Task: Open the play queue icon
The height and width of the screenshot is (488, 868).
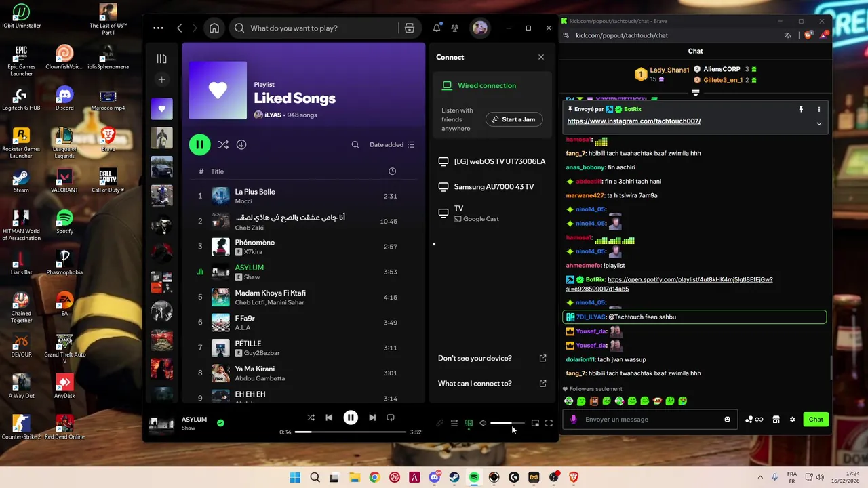Action: point(454,423)
